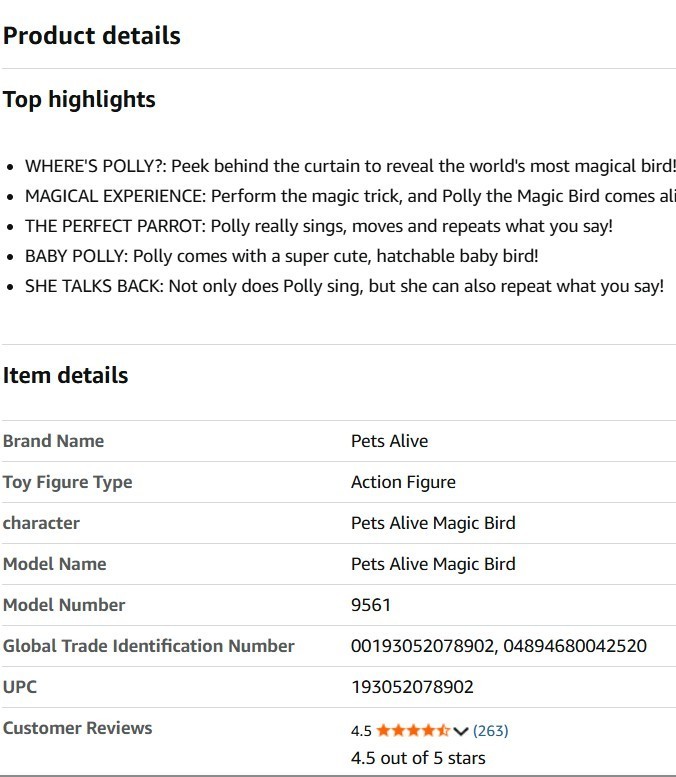Click the Product details heading

pyautogui.click(x=92, y=36)
